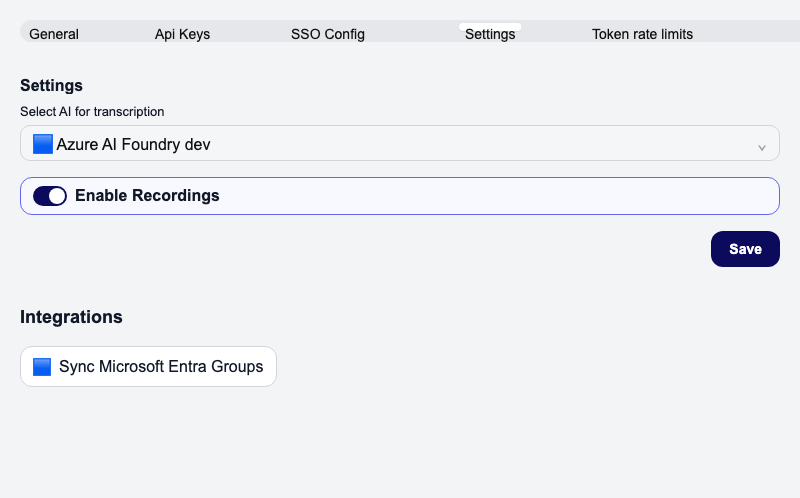Click the blue icon beside Sync Microsoft Entra Groups
800x498 pixels.
42,367
